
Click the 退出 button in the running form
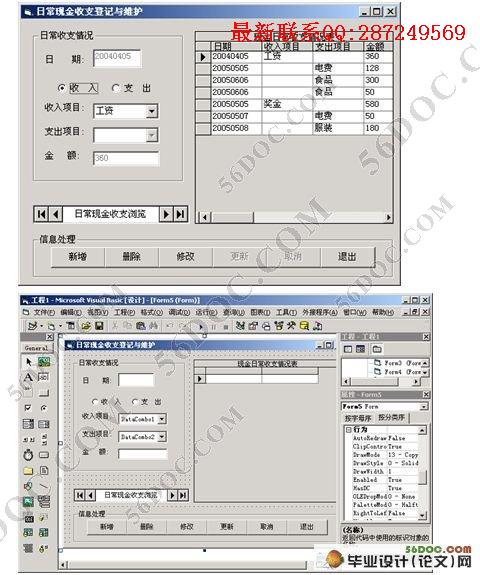(x=347, y=257)
